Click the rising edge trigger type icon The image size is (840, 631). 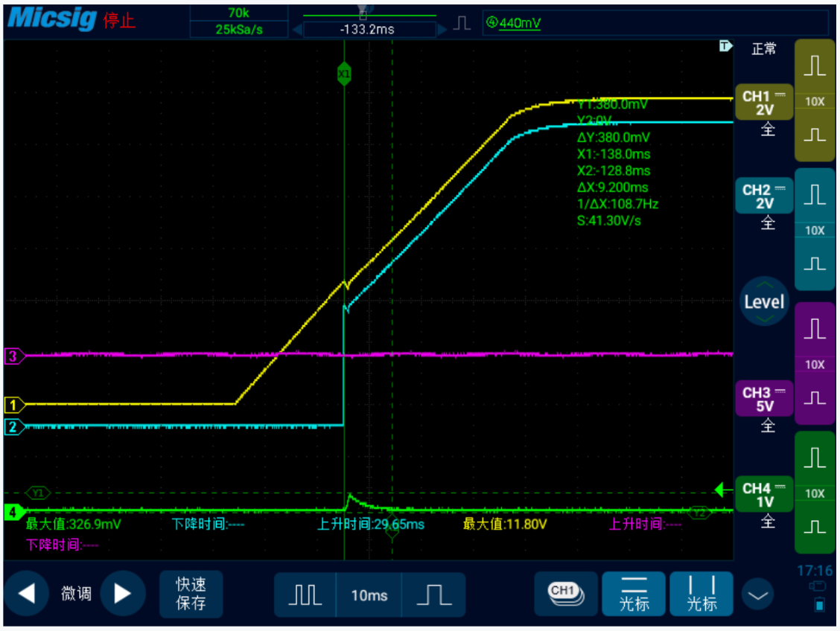pyautogui.click(x=462, y=23)
